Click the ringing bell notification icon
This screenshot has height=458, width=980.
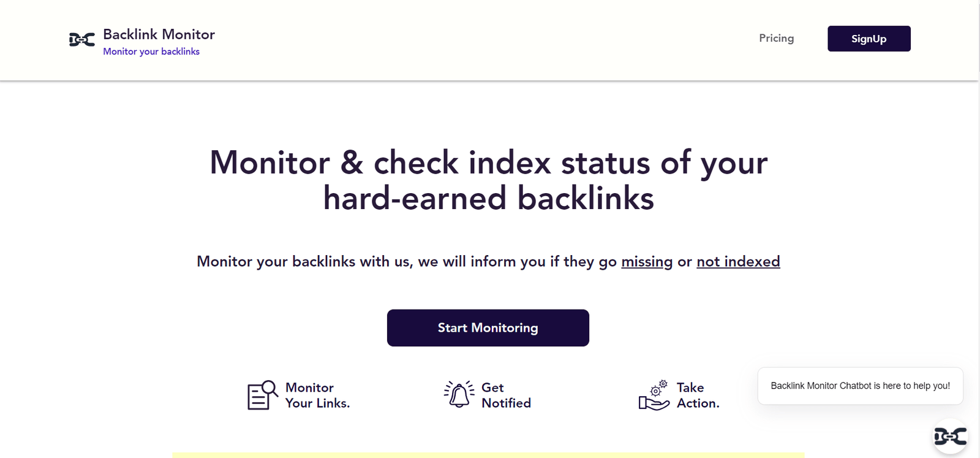coord(459,394)
